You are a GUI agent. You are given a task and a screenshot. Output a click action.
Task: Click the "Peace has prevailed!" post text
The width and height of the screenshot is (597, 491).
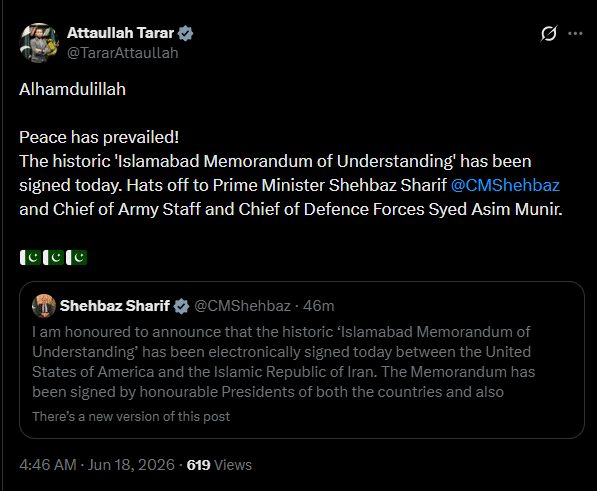pyautogui.click(x=99, y=137)
